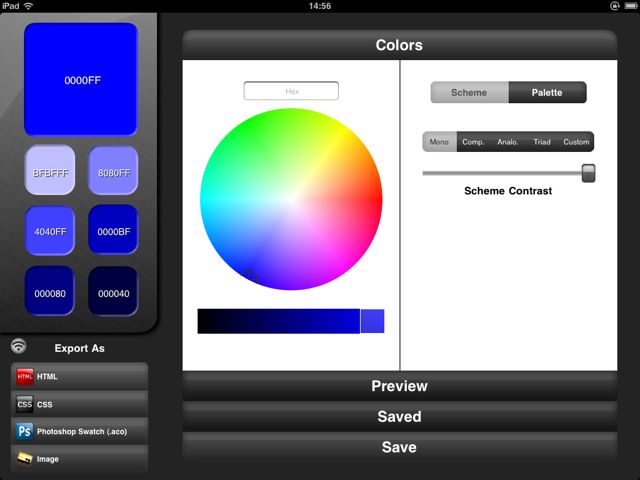Select the Triad scheme type

[x=542, y=142]
